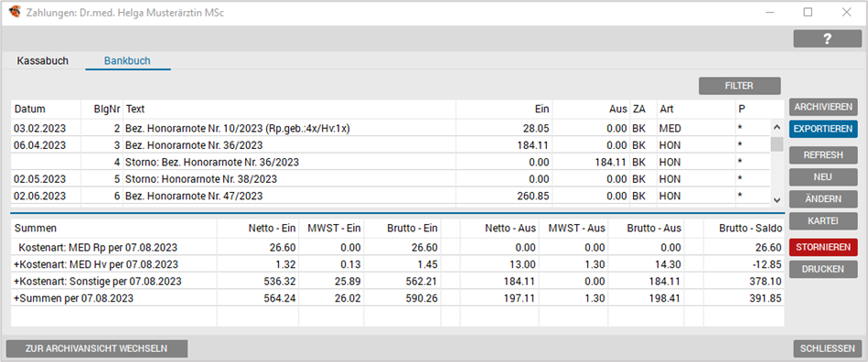This screenshot has height=362, width=868.
Task: Select the Summen per 07.08.2023 row
Action: tap(398, 298)
